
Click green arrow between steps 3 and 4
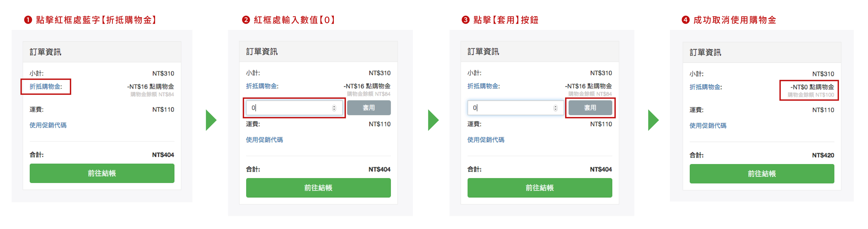pos(653,120)
